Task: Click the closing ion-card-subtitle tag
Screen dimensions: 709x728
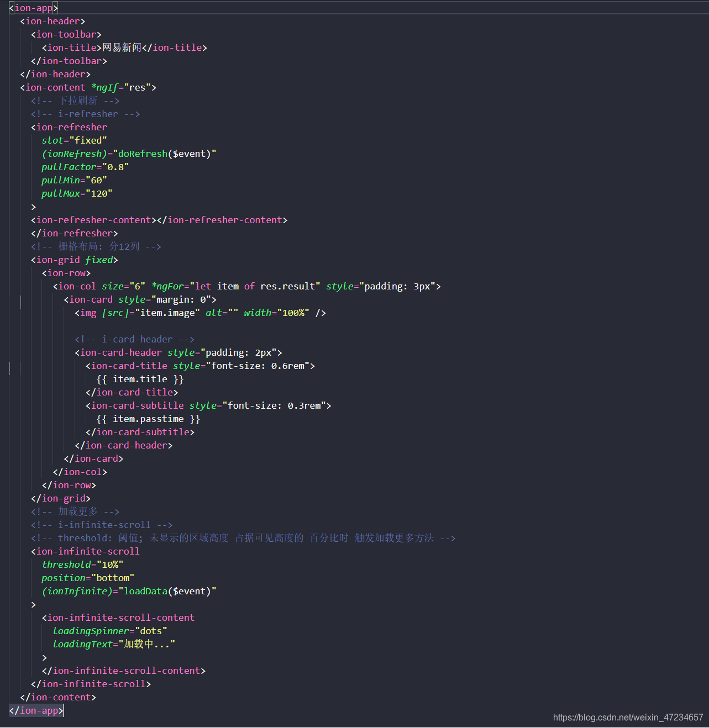Action: coord(140,432)
